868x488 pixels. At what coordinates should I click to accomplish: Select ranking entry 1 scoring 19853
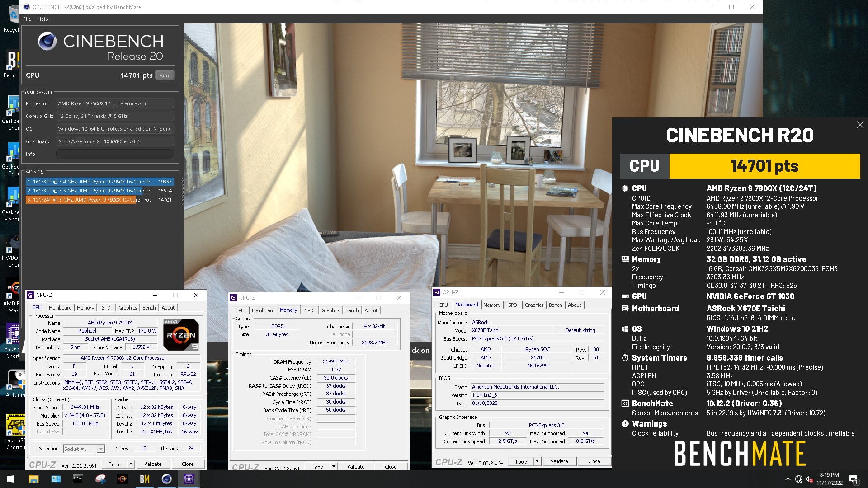coord(99,182)
